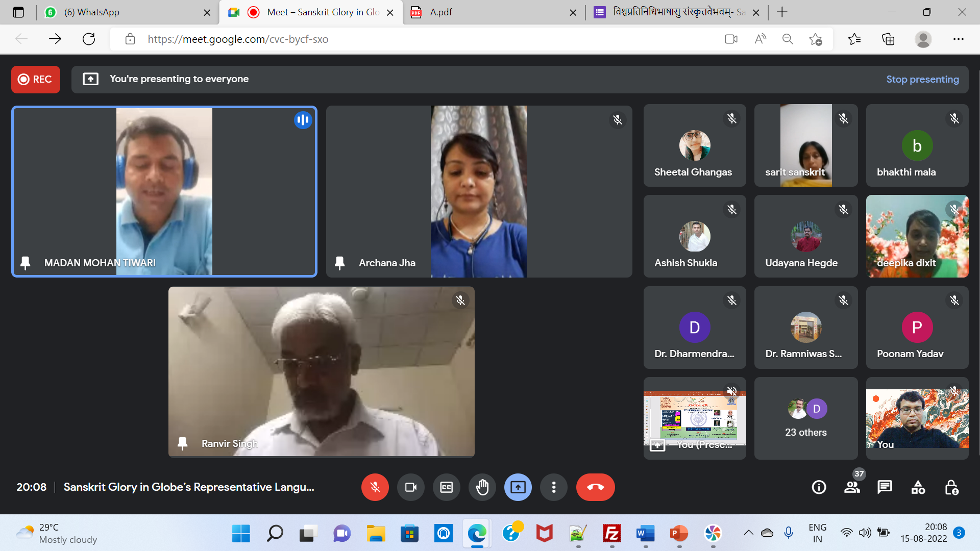This screenshot has width=980, height=551.
Task: Unmute your microphone
Action: 375,487
